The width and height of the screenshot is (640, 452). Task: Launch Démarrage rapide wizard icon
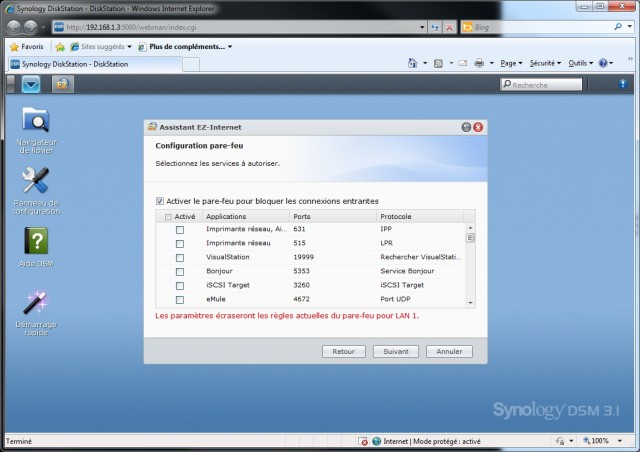pos(36,313)
